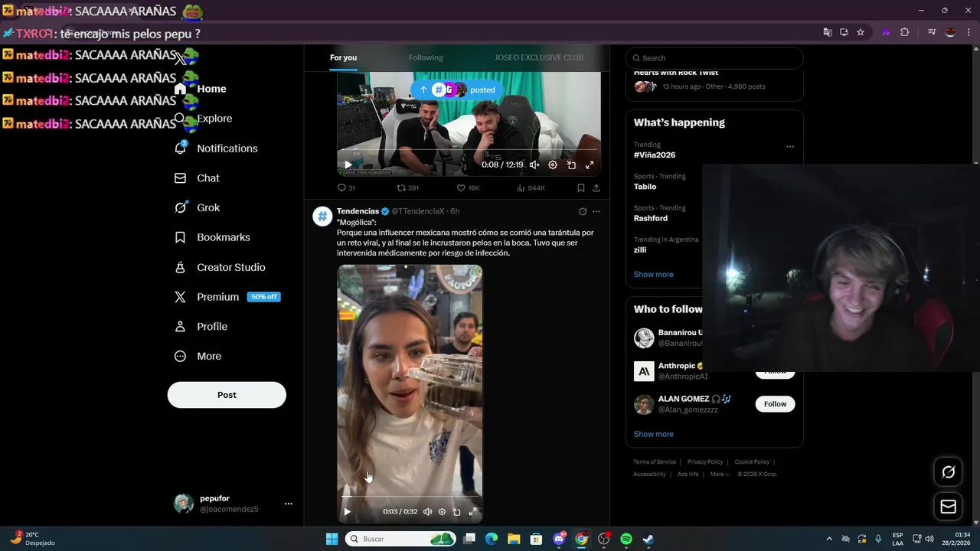Viewport: 980px width, 551px height.
Task: Show more under Who to follow
Action: tap(653, 434)
